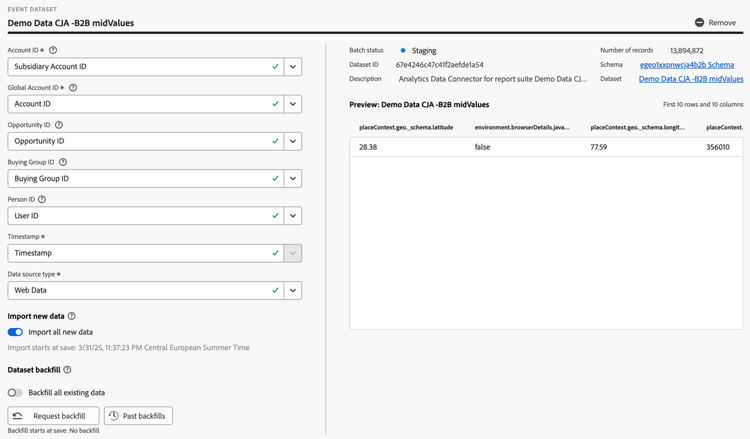Click the 77.59 longitude cell
The image size is (750, 439).
tap(599, 147)
